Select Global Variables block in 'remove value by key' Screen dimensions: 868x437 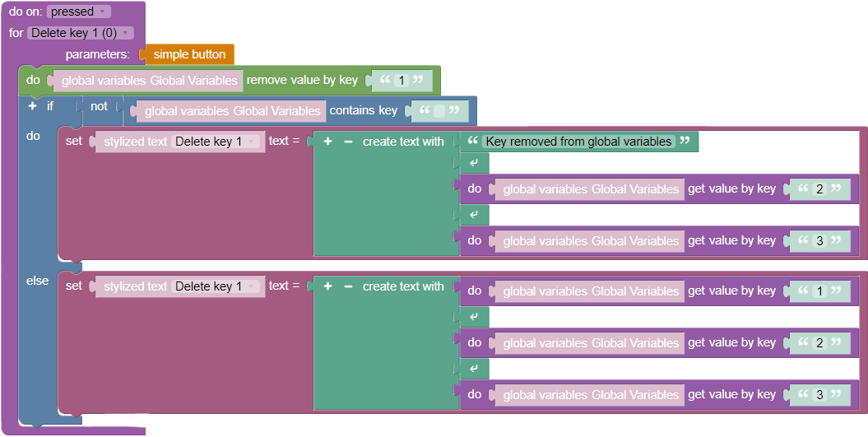click(150, 81)
